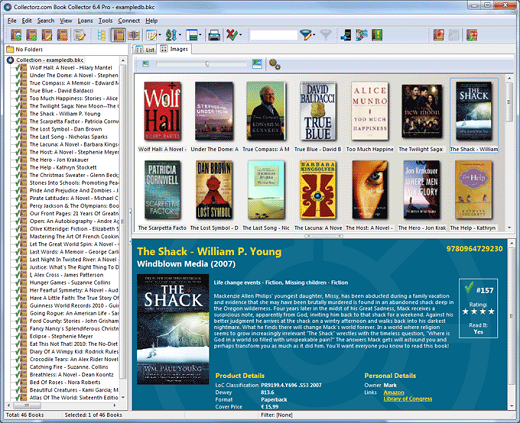Open the Loans menu

click(85, 21)
